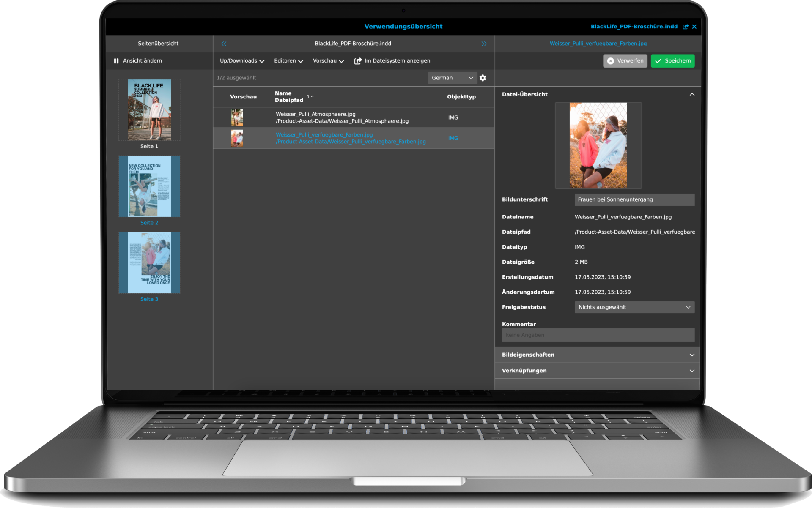Image resolution: width=812 pixels, height=508 pixels.
Task: Click the Ansicht ändern view icon
Action: click(x=116, y=61)
